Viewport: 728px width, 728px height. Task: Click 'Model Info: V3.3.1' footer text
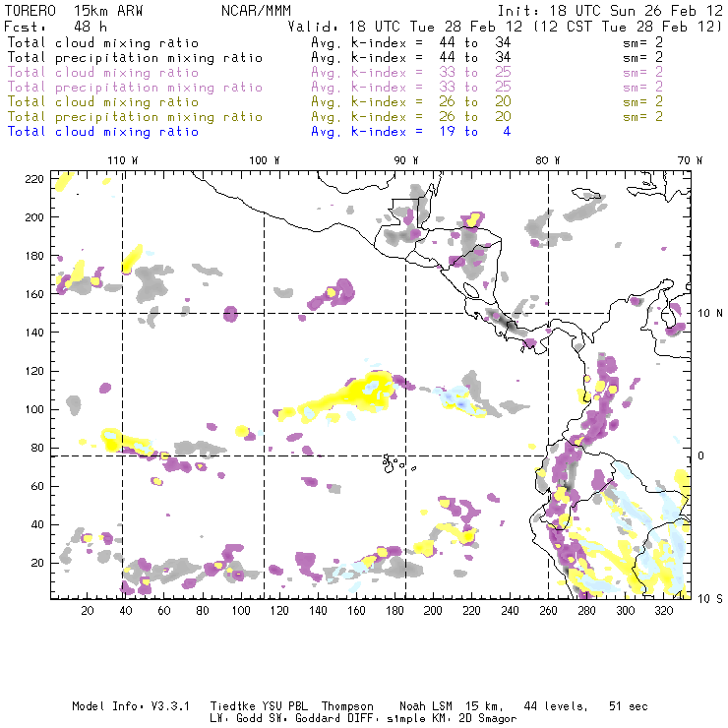131,706
